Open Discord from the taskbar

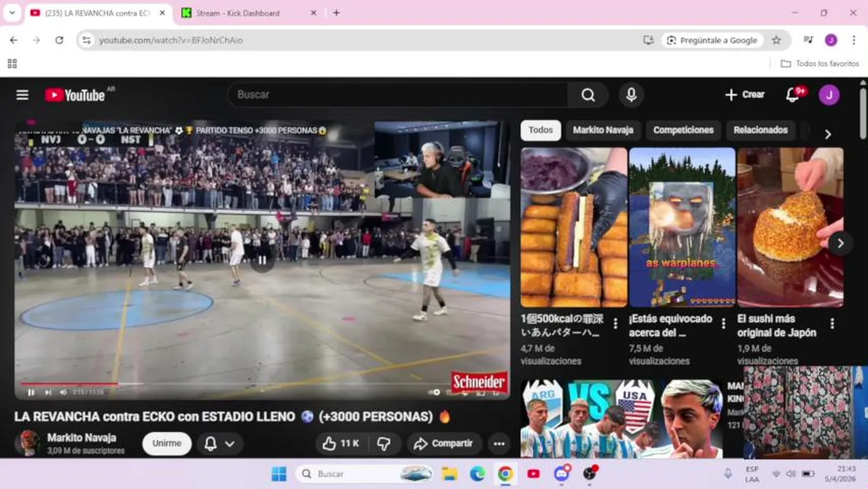(x=562, y=474)
